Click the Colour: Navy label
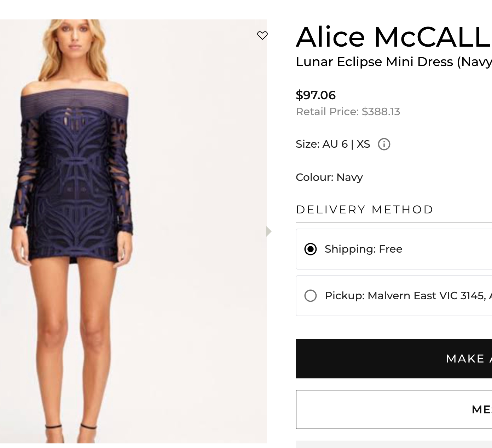492x448 pixels. coord(329,177)
